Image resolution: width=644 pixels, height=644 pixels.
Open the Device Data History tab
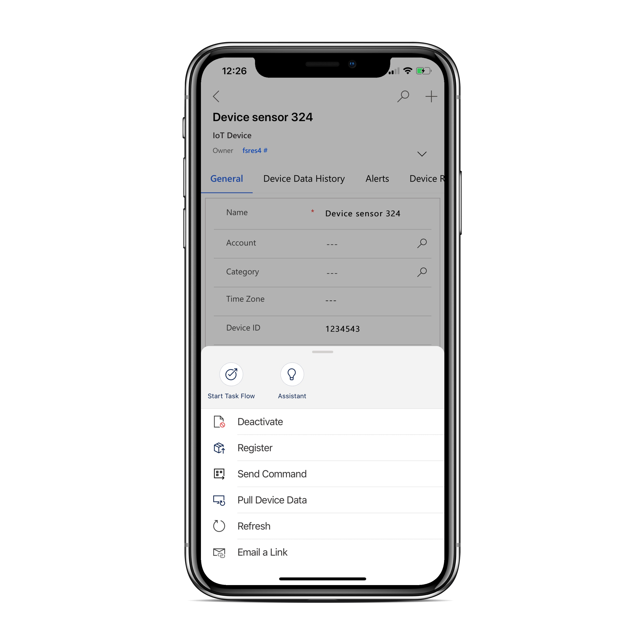point(304,179)
